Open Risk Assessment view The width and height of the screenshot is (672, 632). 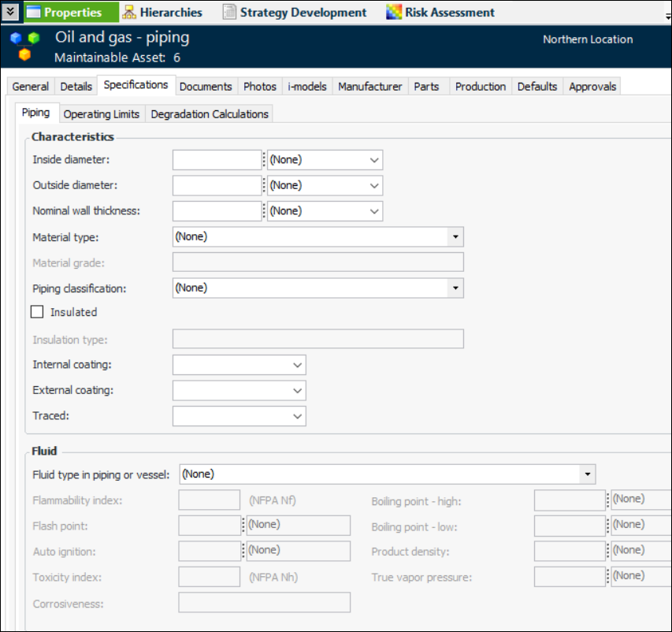tap(440, 12)
